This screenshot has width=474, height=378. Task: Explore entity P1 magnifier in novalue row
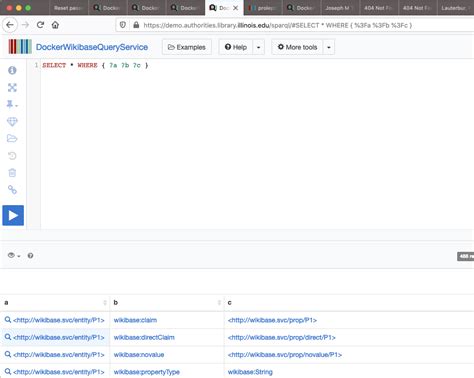(x=8, y=354)
